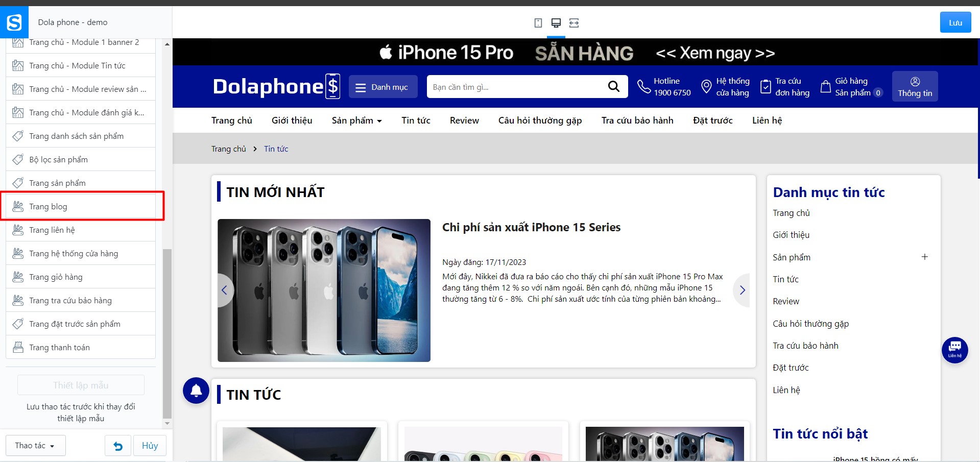Image resolution: width=980 pixels, height=462 pixels.
Task: Click the tag icon beside Trang danh sách sản phẩm
Action: (18, 136)
